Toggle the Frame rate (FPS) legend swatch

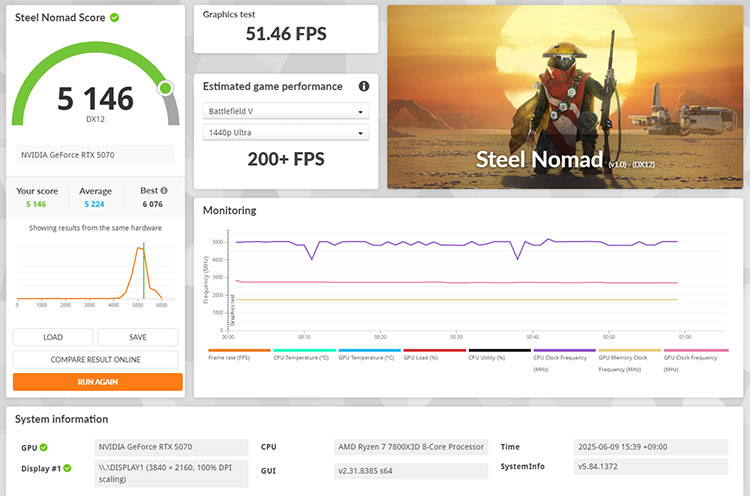pos(239,350)
